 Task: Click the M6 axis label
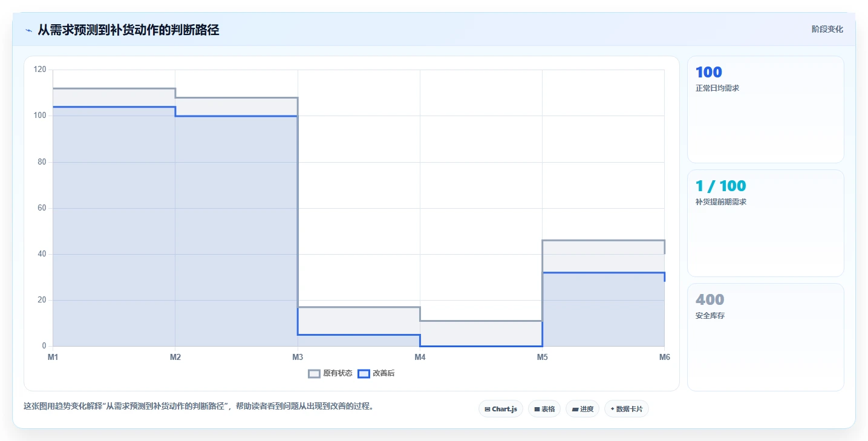(665, 357)
